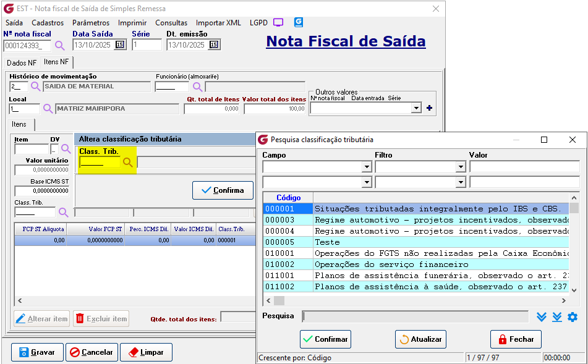588x364 pixels.
Task: Click the single down arrow next to Pesquisa
Action: pos(542,317)
